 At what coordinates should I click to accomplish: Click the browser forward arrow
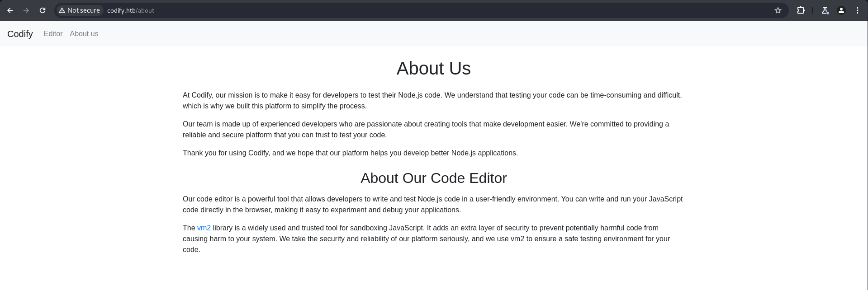26,10
